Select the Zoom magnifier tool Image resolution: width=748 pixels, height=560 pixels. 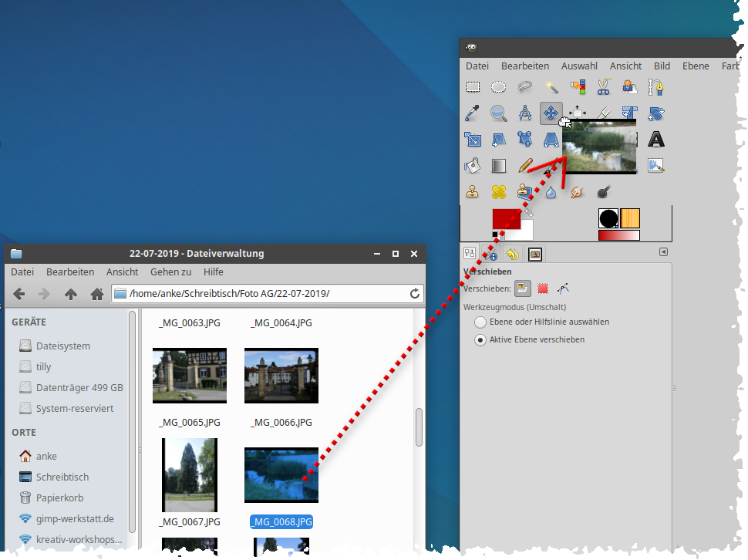[x=498, y=113]
